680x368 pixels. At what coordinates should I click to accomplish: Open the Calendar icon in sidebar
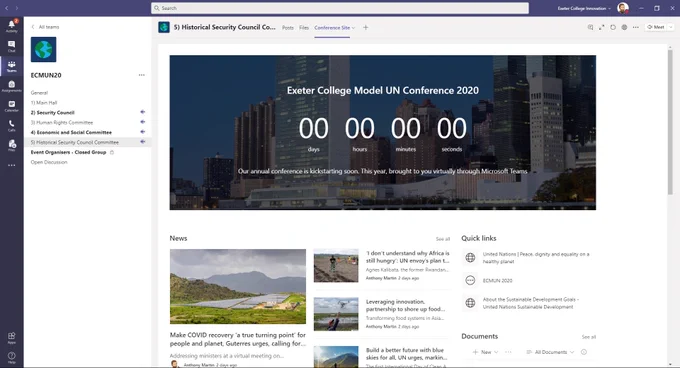[x=12, y=106]
